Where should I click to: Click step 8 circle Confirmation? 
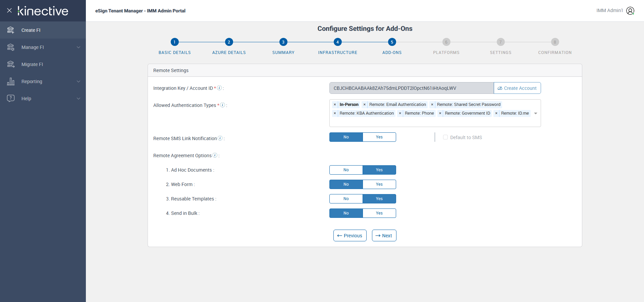click(x=555, y=42)
